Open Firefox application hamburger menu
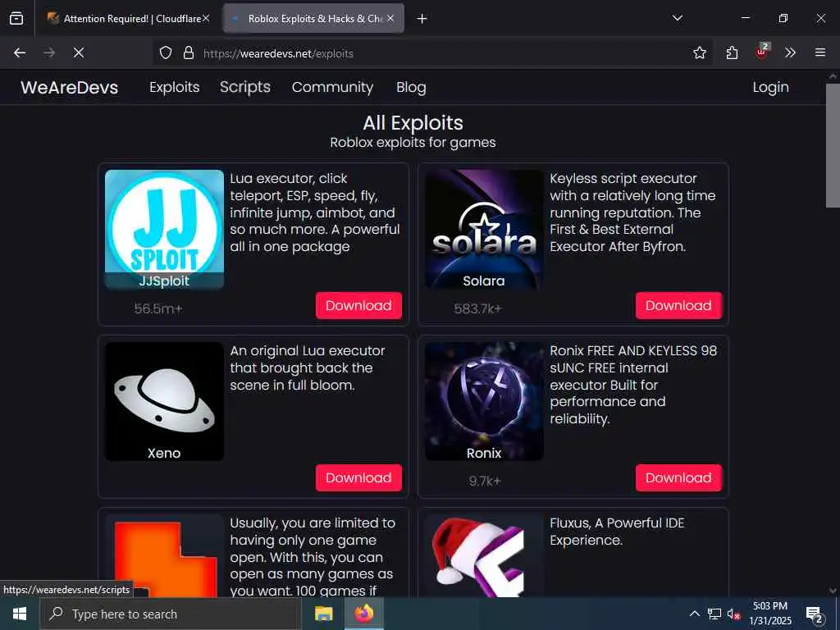The height and width of the screenshot is (630, 840). tap(820, 52)
